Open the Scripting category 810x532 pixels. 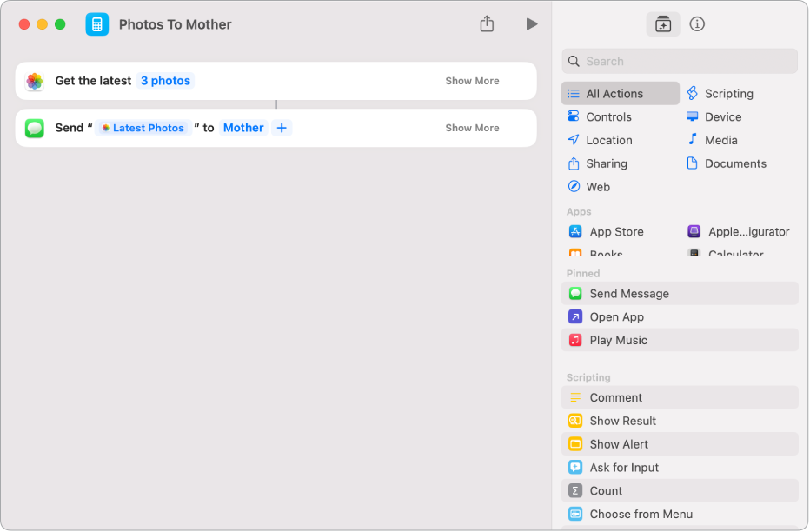720,94
